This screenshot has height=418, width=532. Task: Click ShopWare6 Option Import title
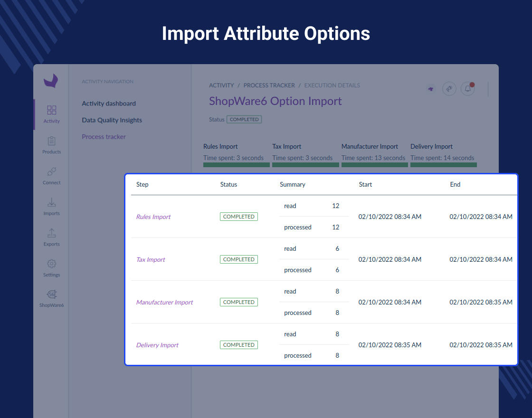click(x=275, y=101)
